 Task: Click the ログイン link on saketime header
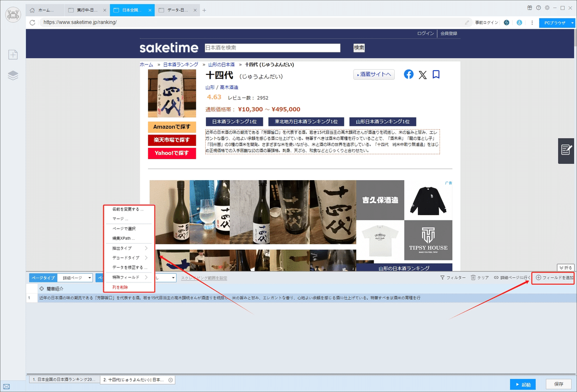click(x=426, y=33)
